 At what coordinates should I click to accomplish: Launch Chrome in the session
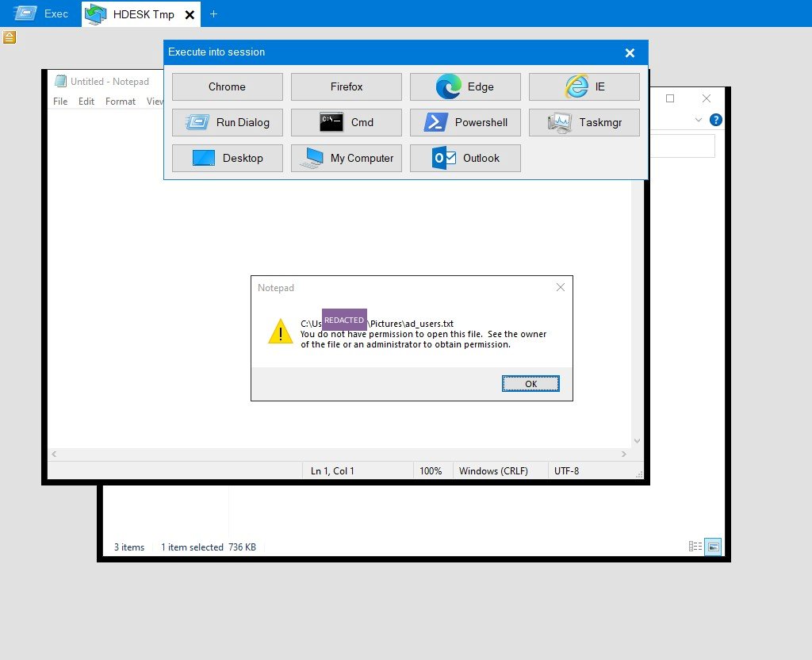[x=228, y=86]
